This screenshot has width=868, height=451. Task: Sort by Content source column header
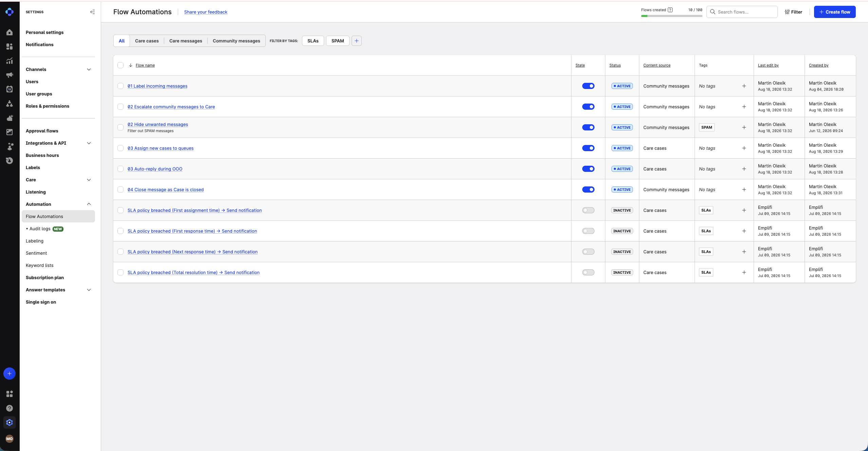tap(657, 65)
